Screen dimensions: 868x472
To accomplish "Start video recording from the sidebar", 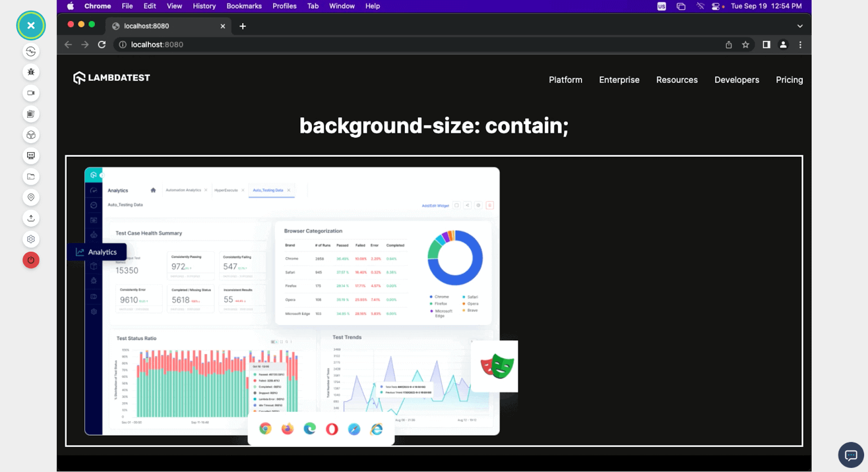I will click(31, 93).
